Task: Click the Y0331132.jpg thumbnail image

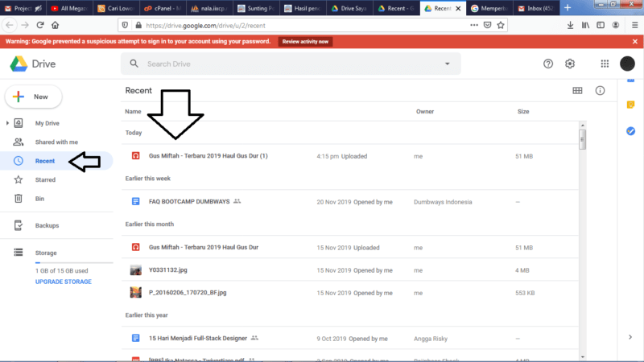Action: pos(135,270)
